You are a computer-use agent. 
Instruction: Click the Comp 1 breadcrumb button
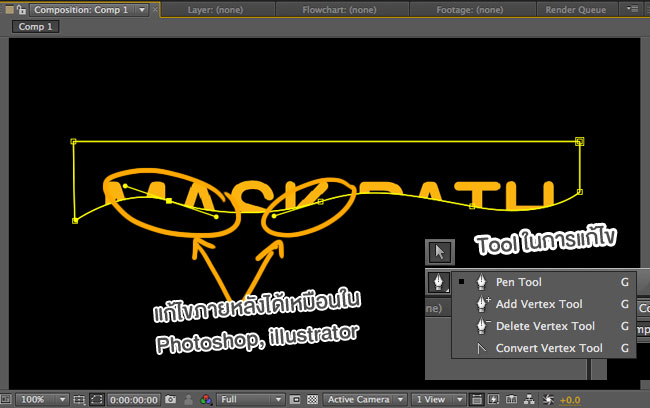[x=36, y=27]
